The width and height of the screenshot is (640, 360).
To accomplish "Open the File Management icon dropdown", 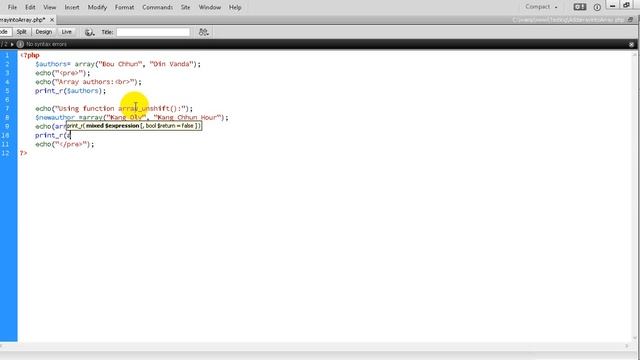I will [x=204, y=32].
